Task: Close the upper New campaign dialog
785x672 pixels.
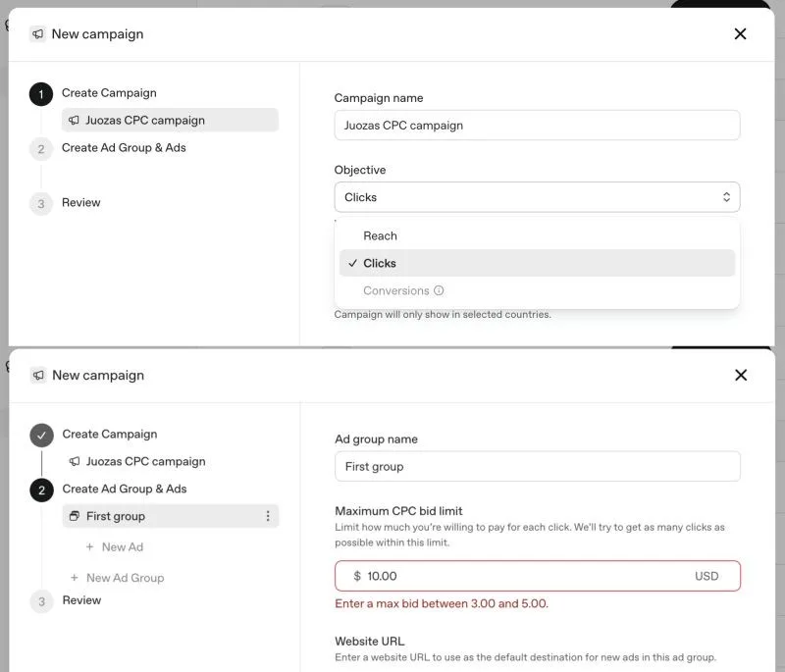Action: point(740,34)
